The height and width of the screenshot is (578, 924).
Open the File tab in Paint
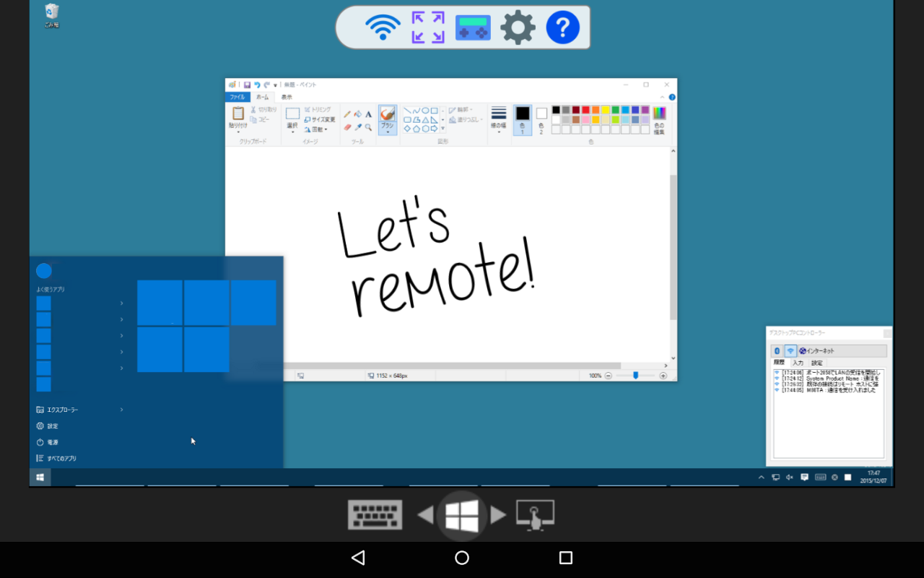(237, 97)
